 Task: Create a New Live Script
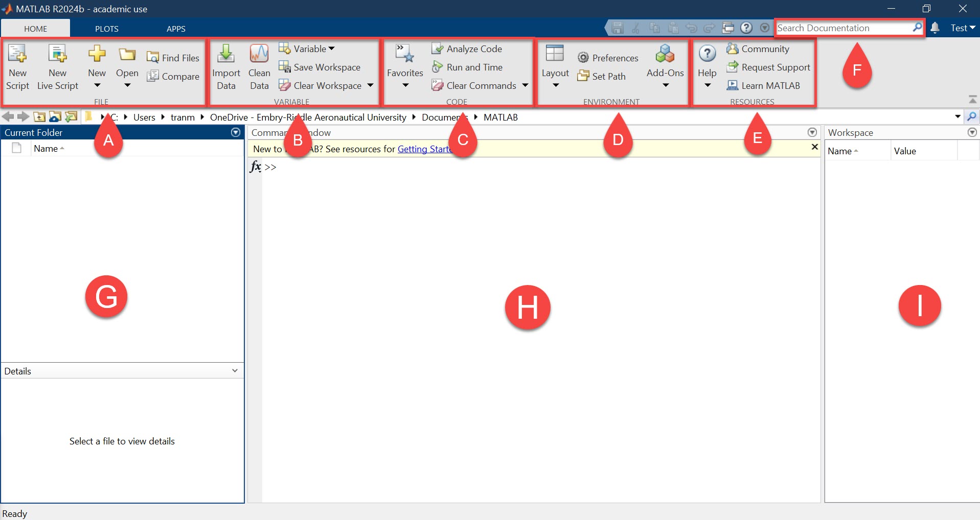point(58,67)
